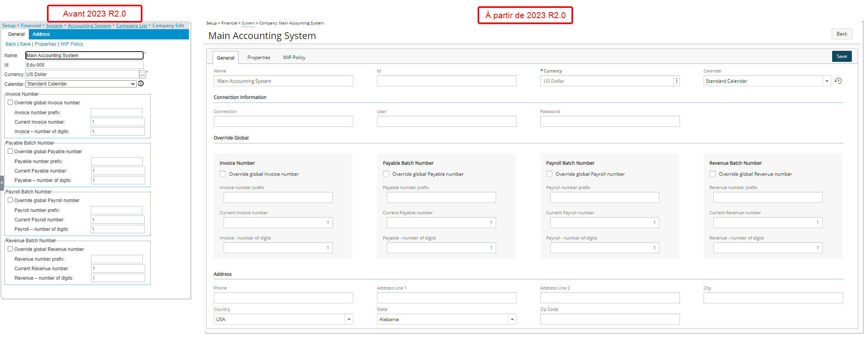Click Revenue number prefix field in new layout
The width and height of the screenshot is (868, 338).
tap(768, 197)
